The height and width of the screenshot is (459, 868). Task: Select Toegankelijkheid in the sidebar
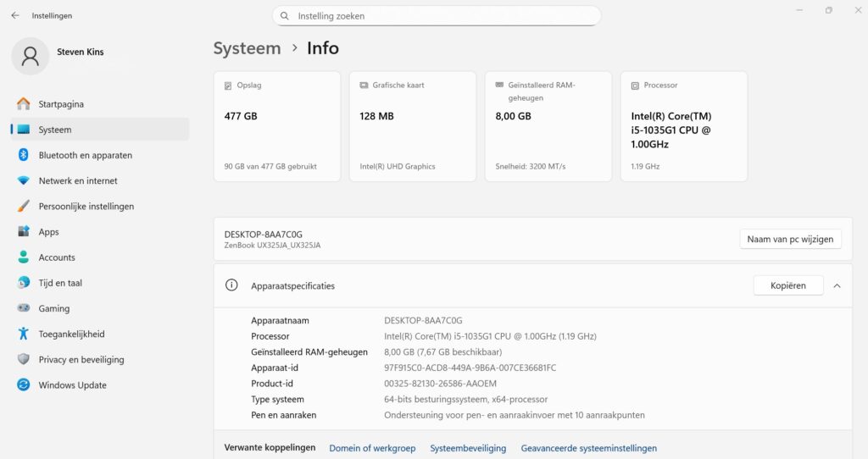point(100,334)
